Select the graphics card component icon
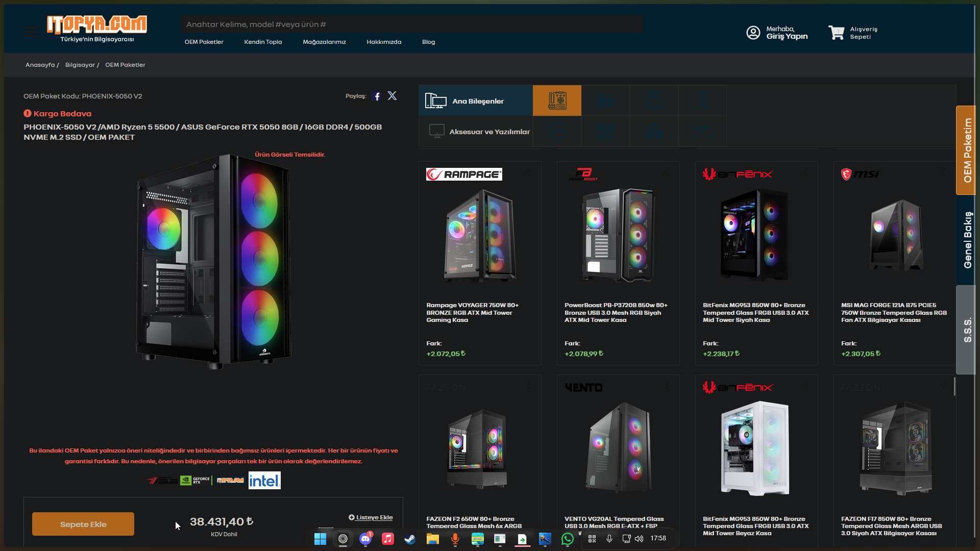This screenshot has height=551, width=980. click(x=605, y=101)
